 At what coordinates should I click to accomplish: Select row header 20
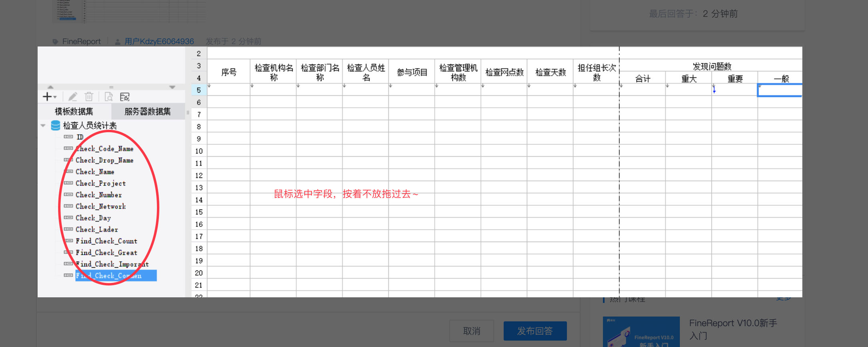(x=199, y=273)
